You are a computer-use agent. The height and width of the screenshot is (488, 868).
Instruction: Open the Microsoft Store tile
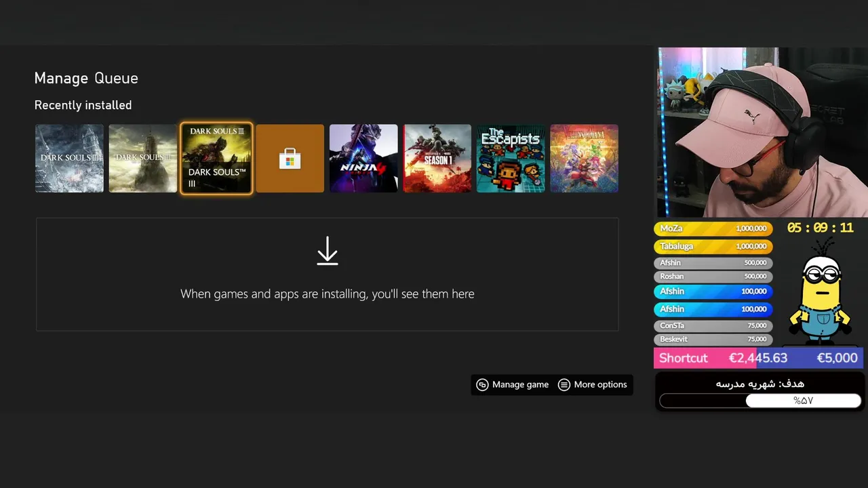tap(290, 159)
